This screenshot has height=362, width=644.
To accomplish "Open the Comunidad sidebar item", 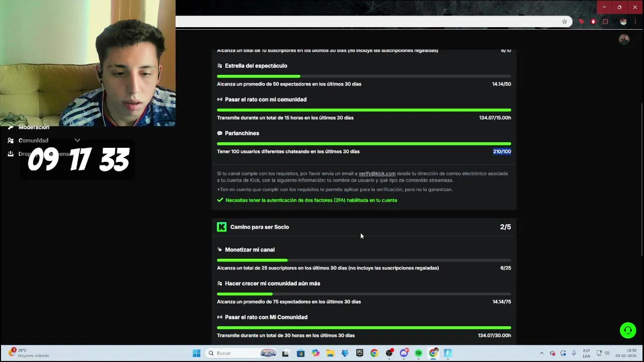I will click(x=33, y=140).
